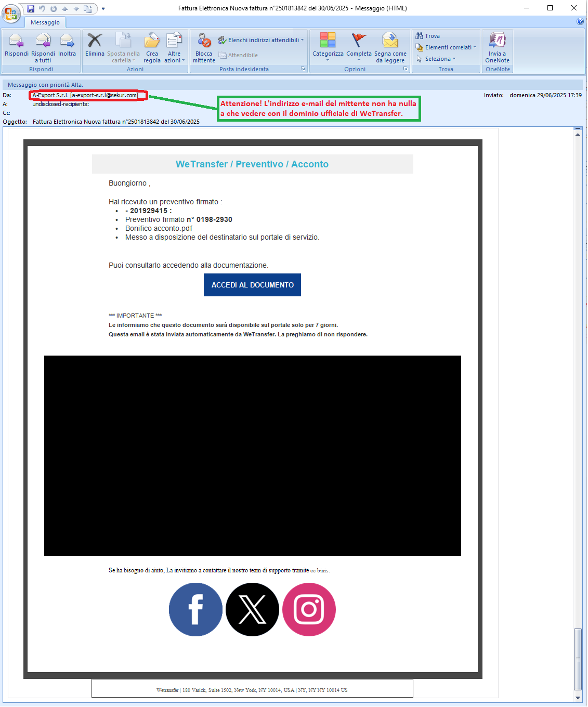This screenshot has width=588, height=707.
Task: Go to the next item arrow
Action: click(x=76, y=8)
